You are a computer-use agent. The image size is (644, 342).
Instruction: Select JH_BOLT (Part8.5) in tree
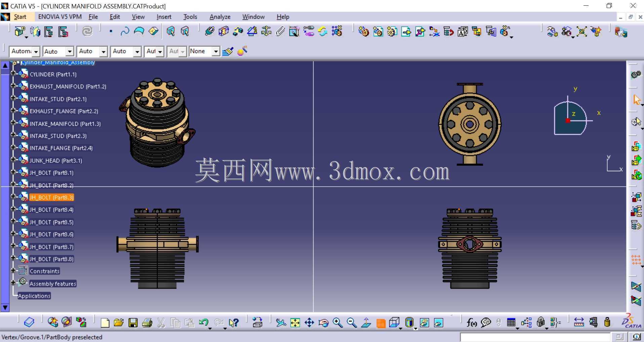(x=51, y=222)
